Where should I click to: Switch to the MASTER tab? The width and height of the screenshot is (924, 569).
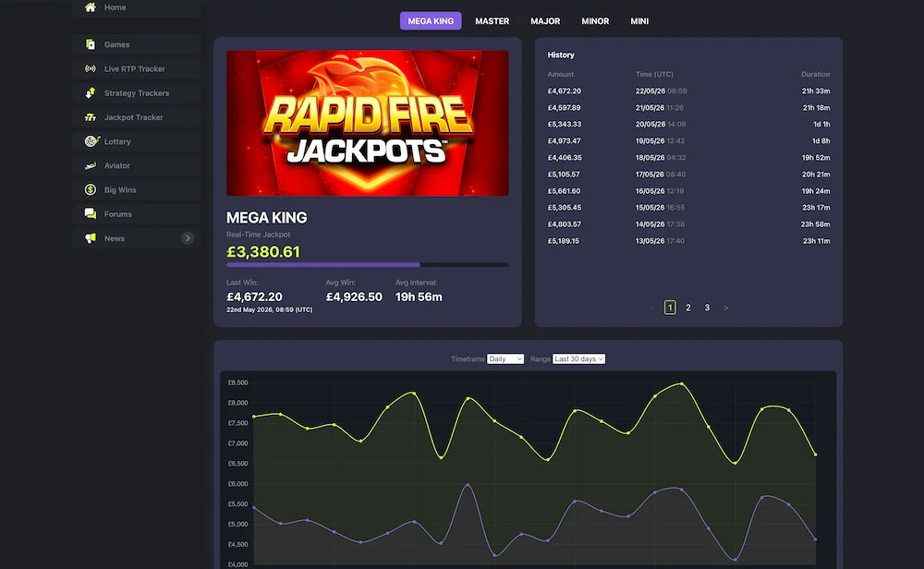pos(492,20)
